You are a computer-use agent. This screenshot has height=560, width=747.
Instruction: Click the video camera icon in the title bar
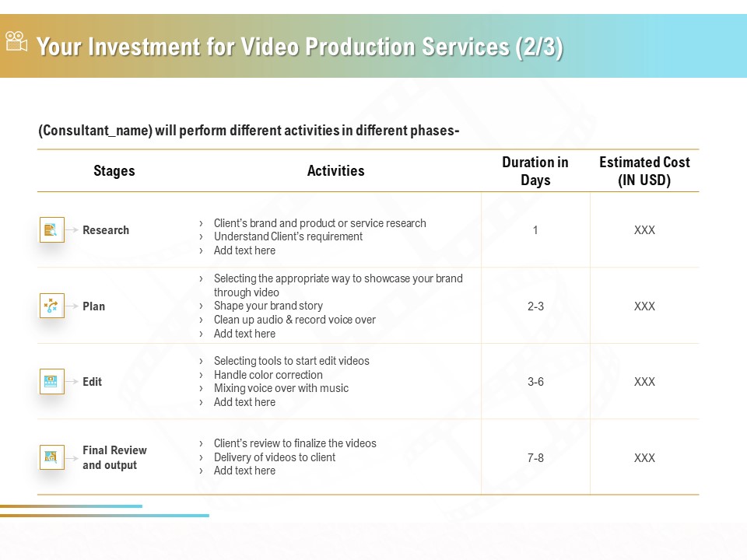pos(16,41)
